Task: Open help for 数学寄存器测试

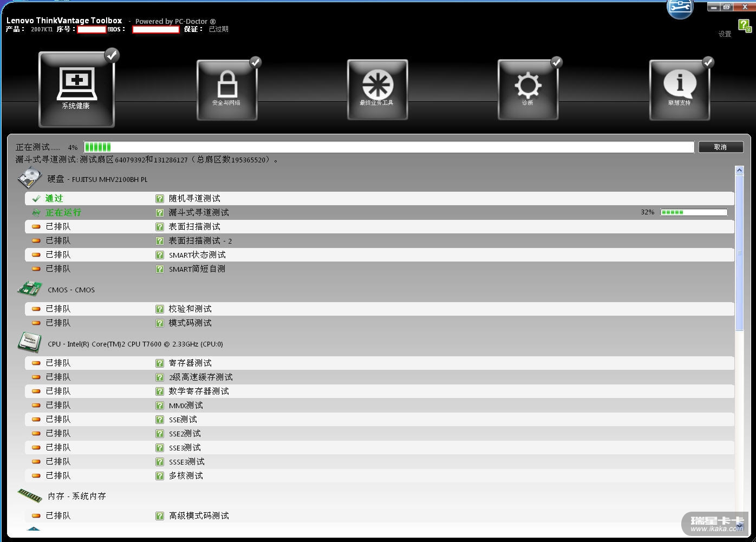Action: (x=160, y=391)
